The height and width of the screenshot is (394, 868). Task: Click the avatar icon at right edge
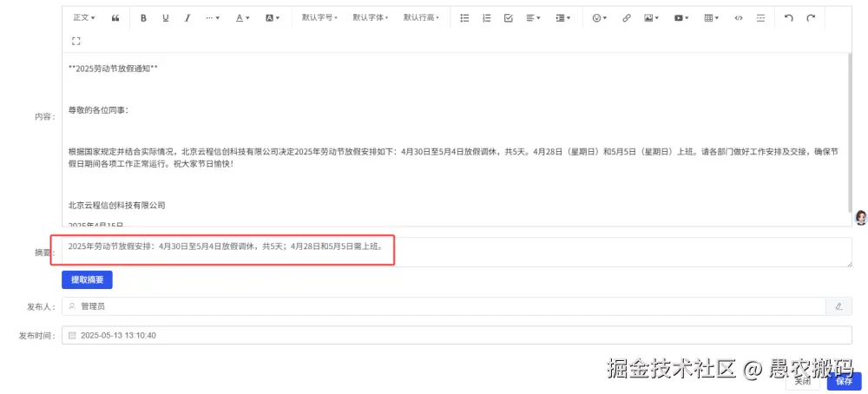tap(861, 218)
